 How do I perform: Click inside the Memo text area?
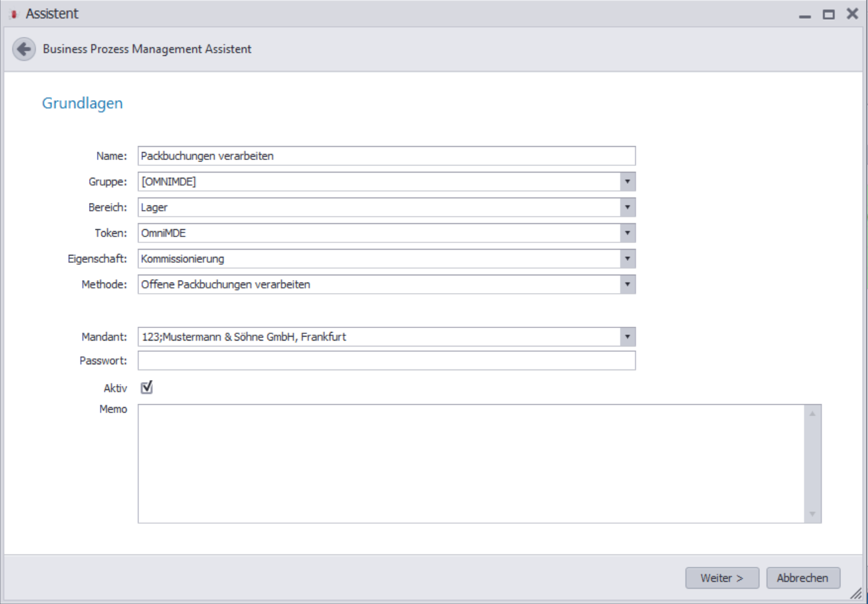click(x=471, y=464)
